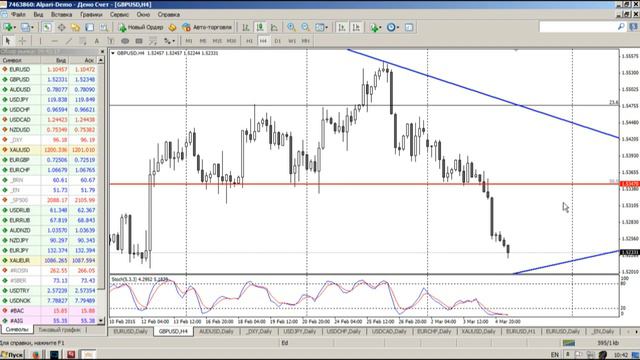Select the Rectangle drawing tool

139,41
